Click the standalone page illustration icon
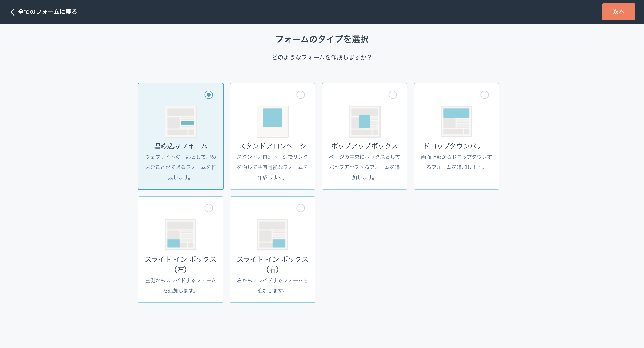The image size is (644, 348). 272,121
